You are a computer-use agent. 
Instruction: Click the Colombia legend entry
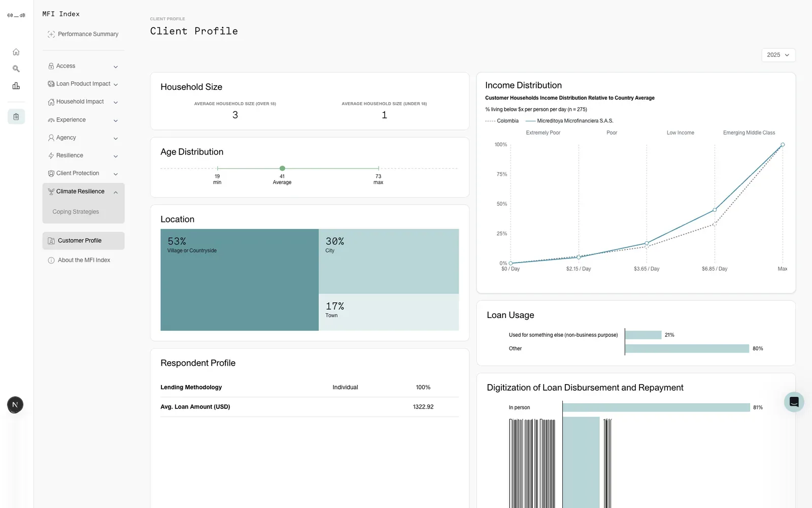(x=502, y=121)
